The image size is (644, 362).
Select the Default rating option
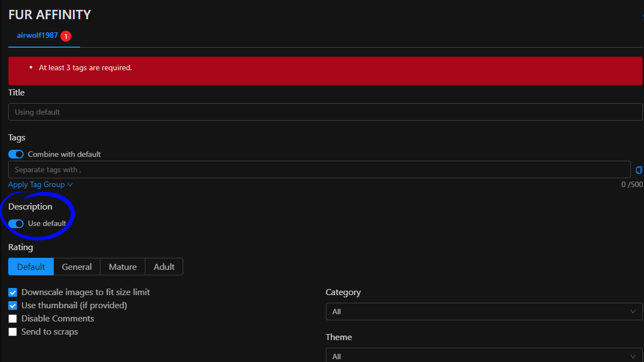point(31,267)
